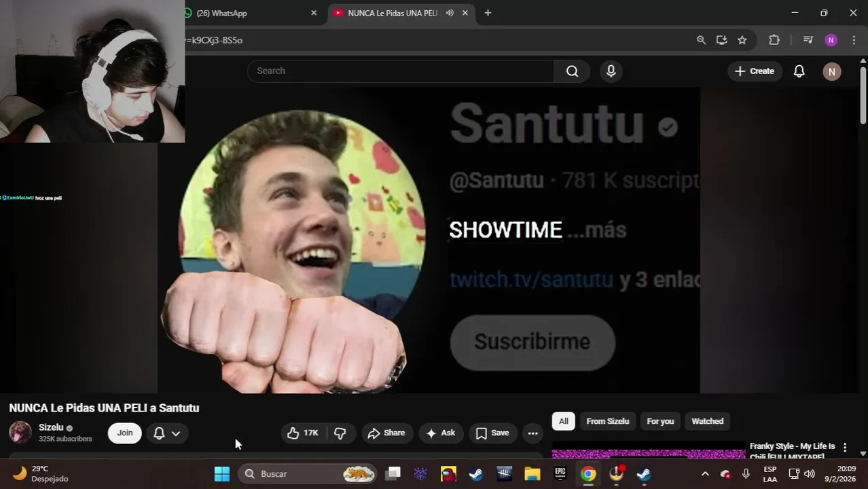Screen dimensions: 868x489
Task: Close the YouTube video tab
Action: pos(465,13)
